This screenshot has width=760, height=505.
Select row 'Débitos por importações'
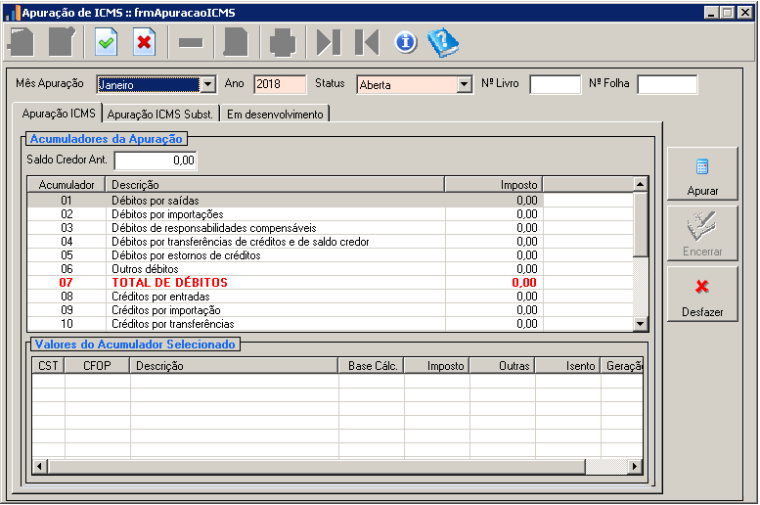coord(330,214)
